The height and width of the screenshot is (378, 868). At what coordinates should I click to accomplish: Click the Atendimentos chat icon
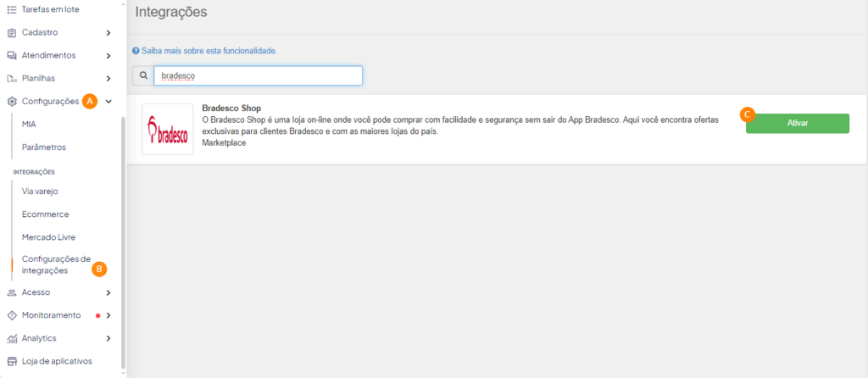12,56
